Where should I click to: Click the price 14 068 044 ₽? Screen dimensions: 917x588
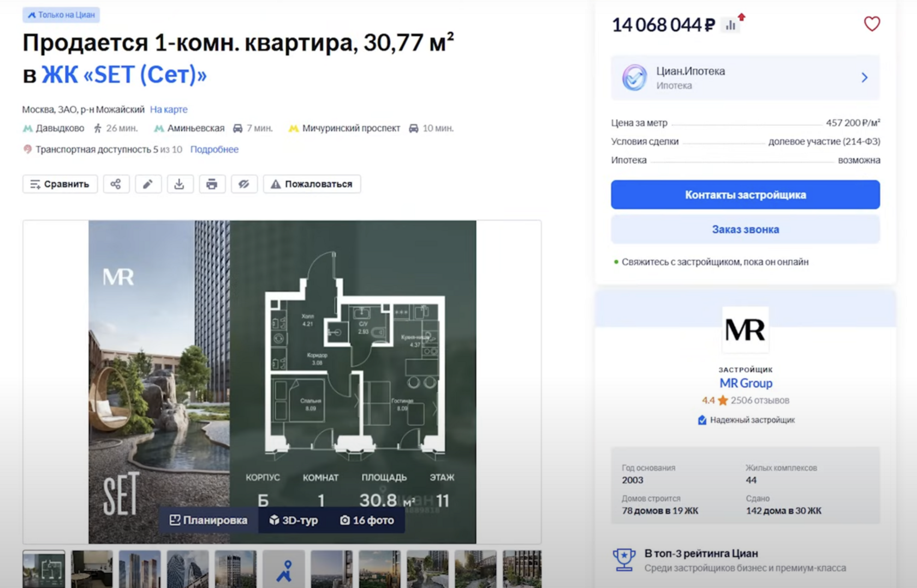663,25
